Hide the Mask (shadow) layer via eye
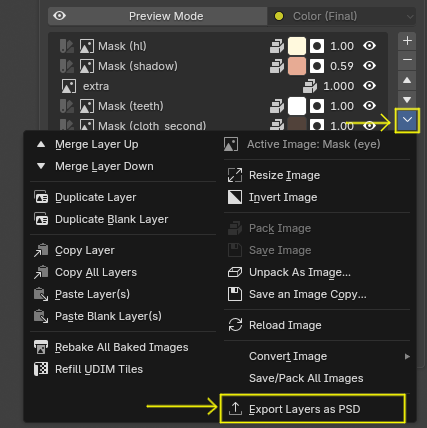Viewport: 427px width, 428px height. pos(369,66)
